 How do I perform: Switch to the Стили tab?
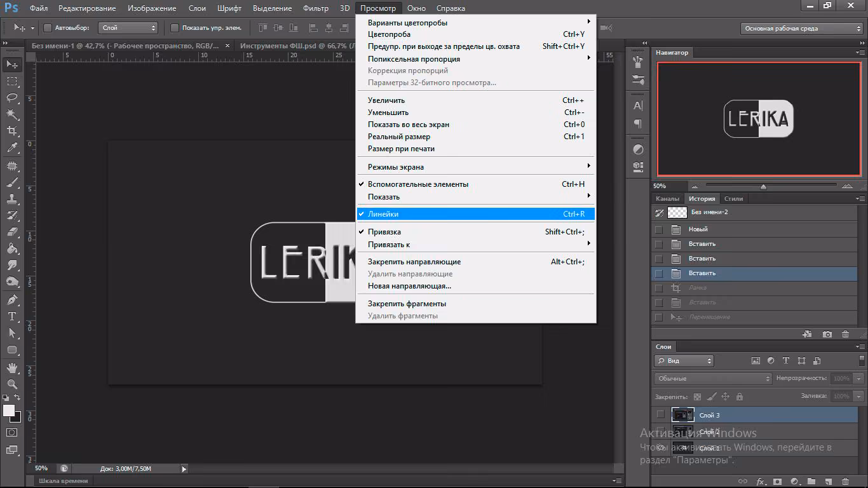[x=734, y=199]
